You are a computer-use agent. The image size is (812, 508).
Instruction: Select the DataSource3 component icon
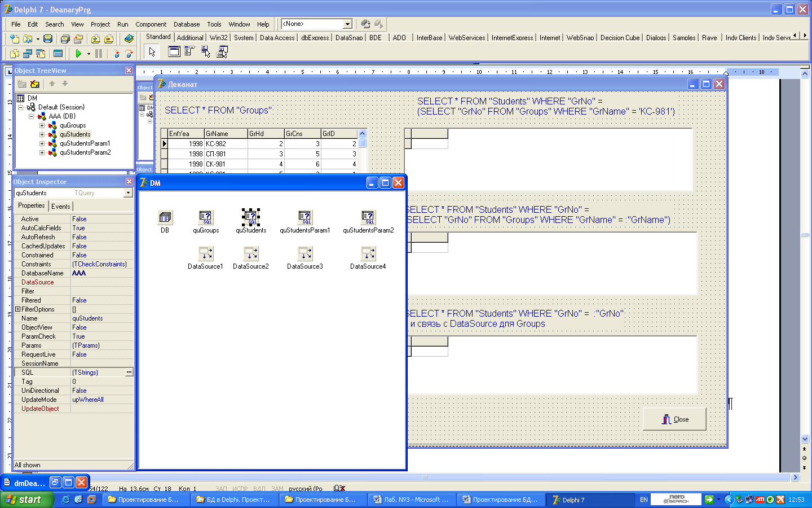pos(305,253)
